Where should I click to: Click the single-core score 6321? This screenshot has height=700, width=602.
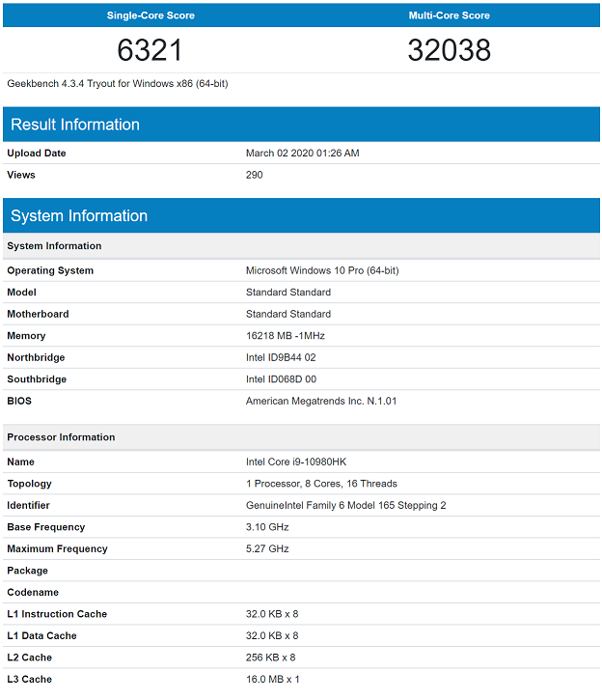tap(150, 49)
